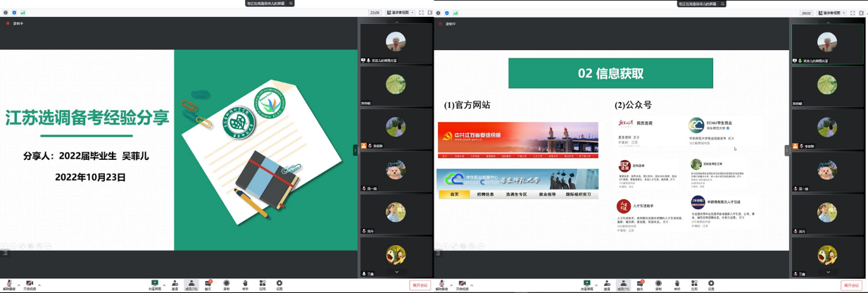
Task: Click 离开会议 button in right window
Action: [852, 285]
